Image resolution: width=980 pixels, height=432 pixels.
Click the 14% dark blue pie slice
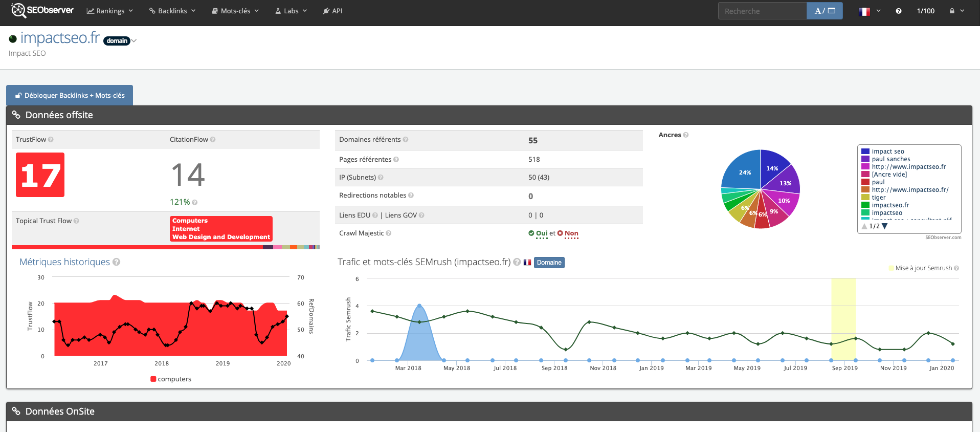click(772, 166)
